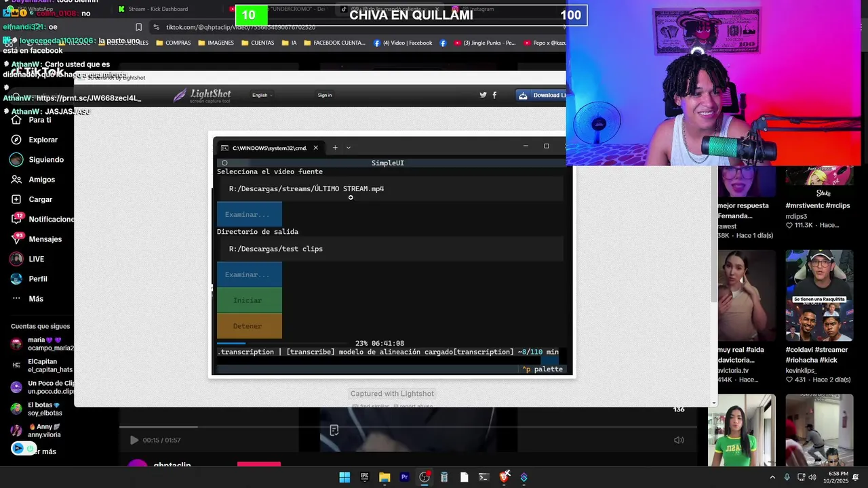Viewport: 868px width, 488px height.
Task: Open the COMPRAS bookmarks folder
Action: pos(174,43)
